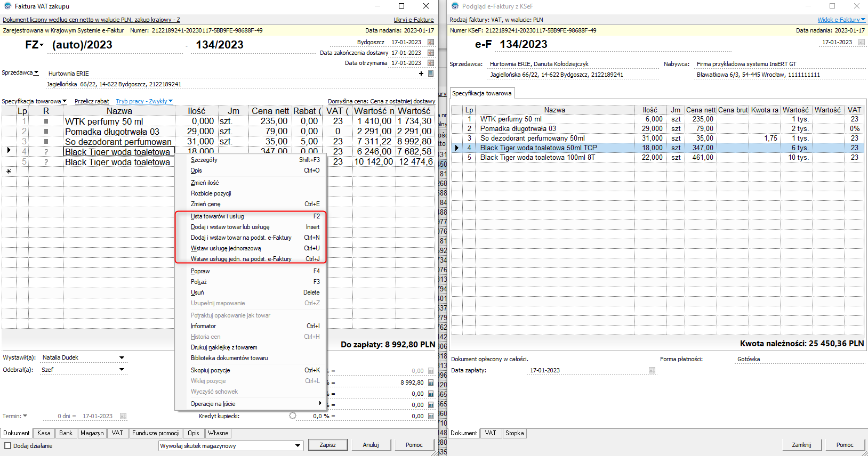Select Zmień ilość menu entry
868x456 pixels.
click(x=251, y=183)
